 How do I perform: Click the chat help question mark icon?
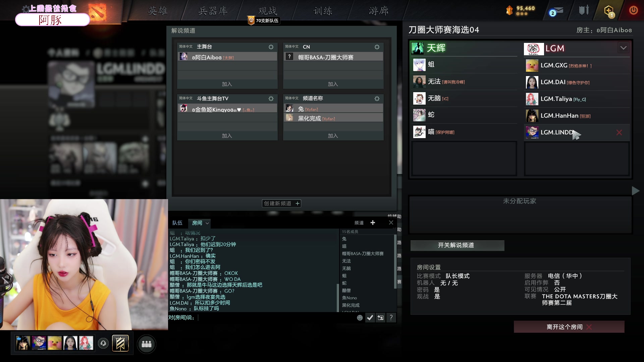[391, 318]
